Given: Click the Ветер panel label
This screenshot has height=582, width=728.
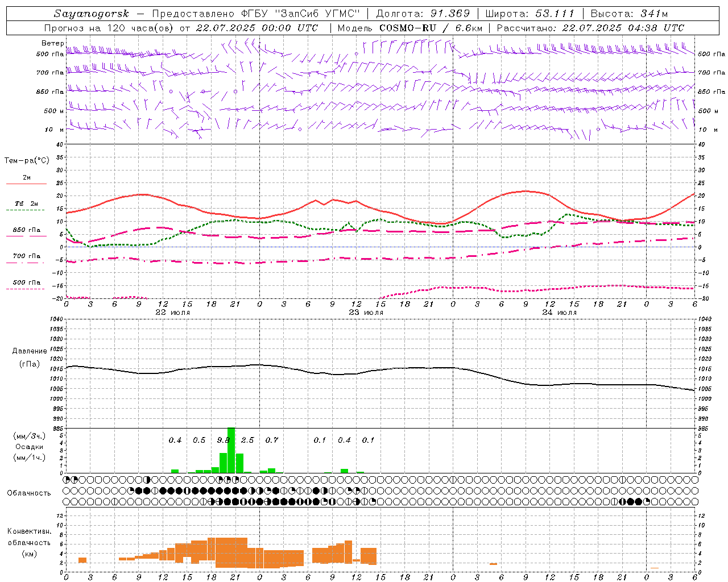Looking at the screenshot, I should click(52, 43).
